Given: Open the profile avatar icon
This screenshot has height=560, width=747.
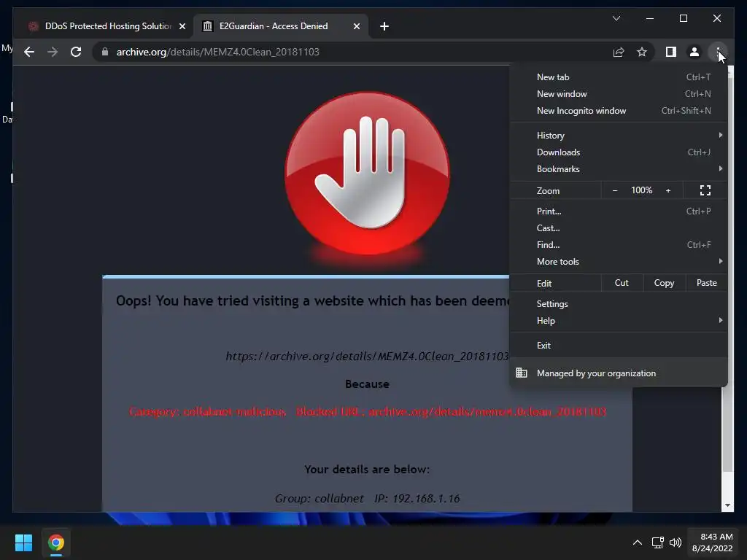Looking at the screenshot, I should coord(694,52).
